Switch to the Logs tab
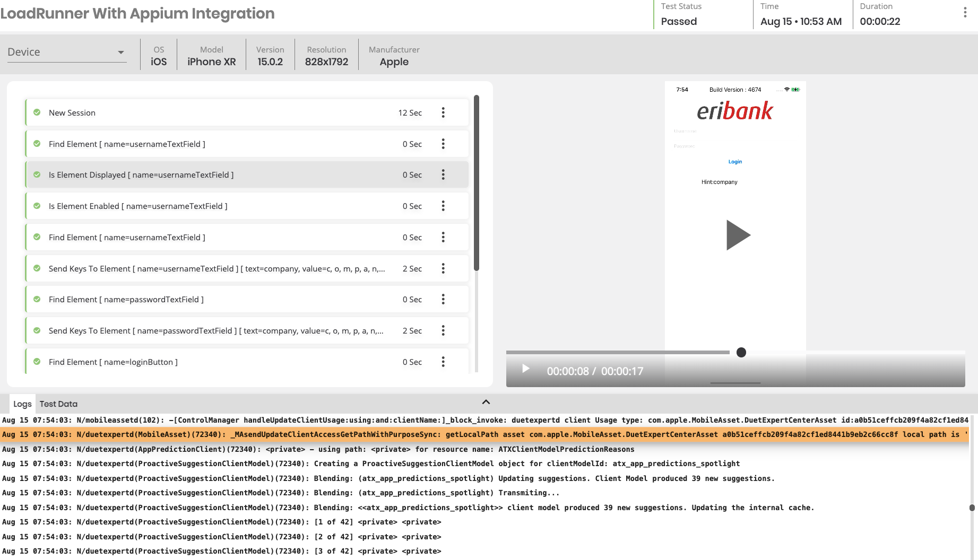The image size is (978, 560). tap(22, 404)
